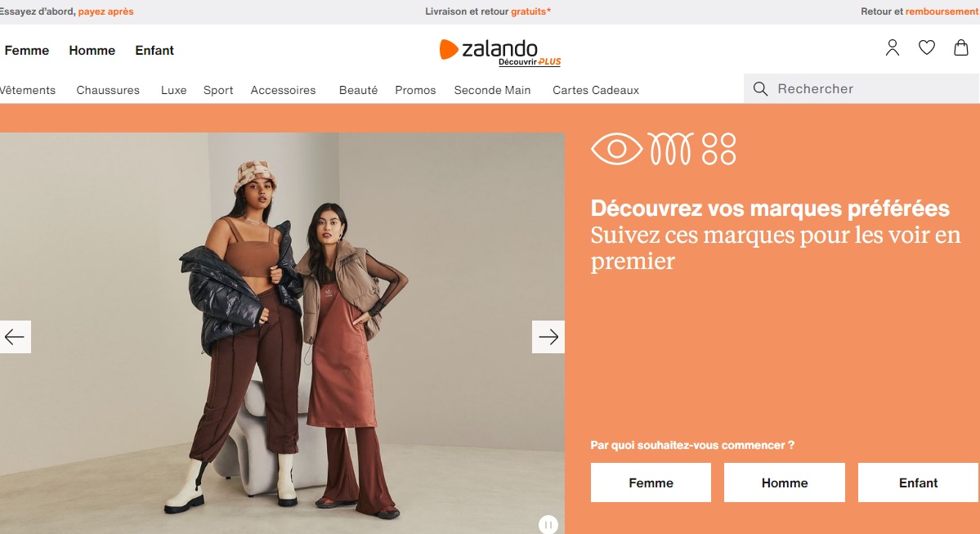Screen dimensions: 980x534
Task: Choose the white Homme button in banner
Action: coord(785,482)
